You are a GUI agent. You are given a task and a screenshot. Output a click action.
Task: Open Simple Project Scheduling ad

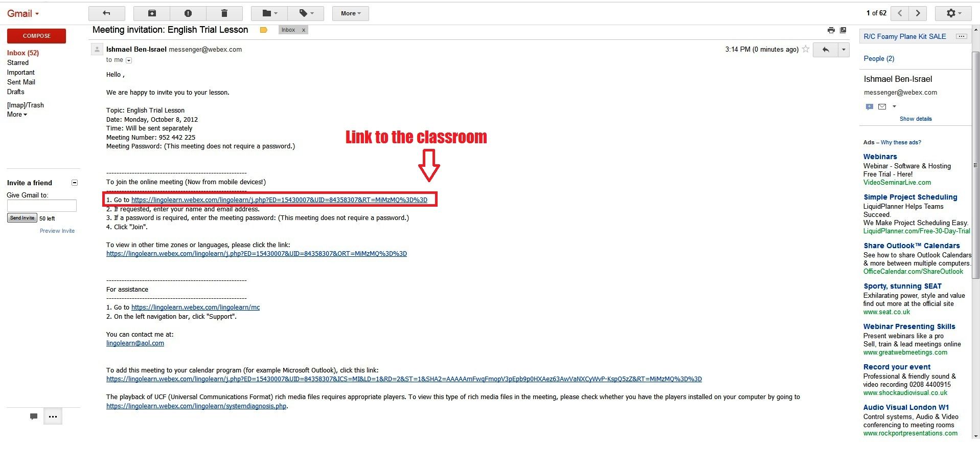[x=910, y=197]
